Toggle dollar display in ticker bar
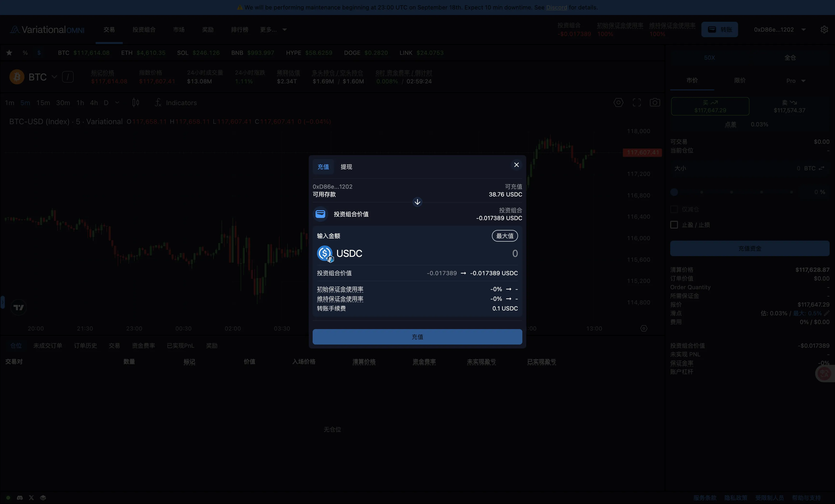Screen dimensions: 835x504 click(39, 52)
